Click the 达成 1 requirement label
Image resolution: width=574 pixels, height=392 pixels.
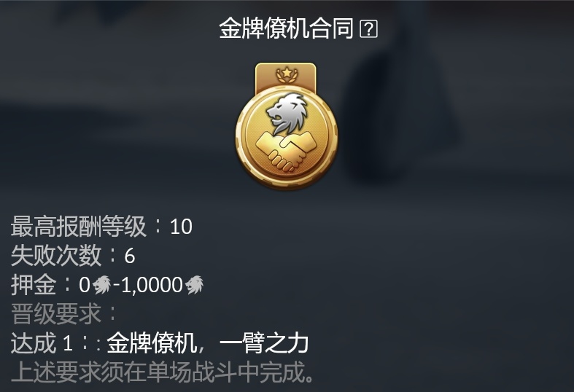click(x=42, y=343)
